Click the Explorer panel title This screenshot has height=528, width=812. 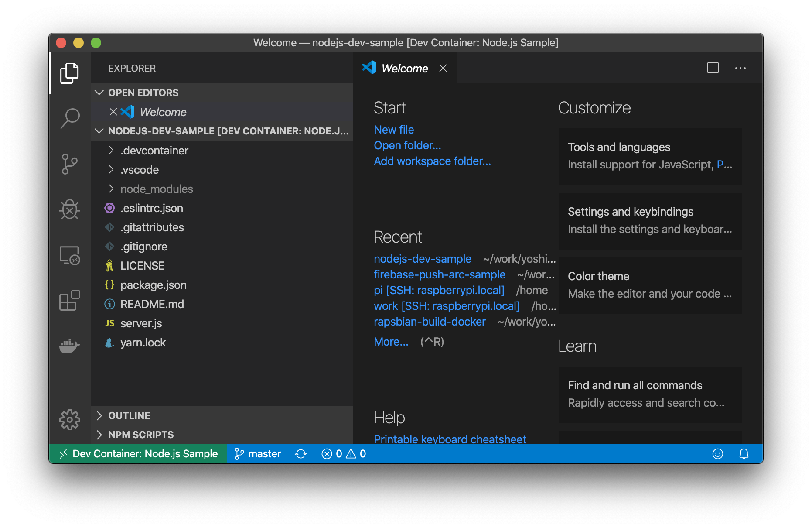132,68
